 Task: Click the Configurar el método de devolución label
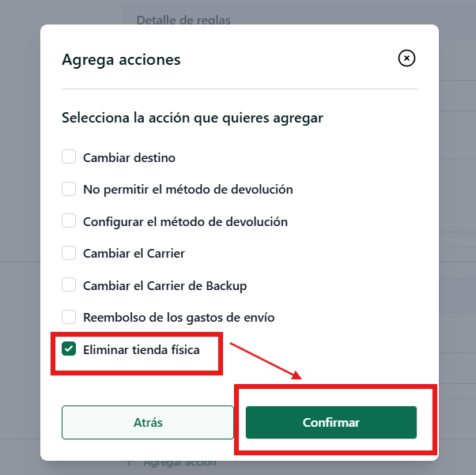coord(186,222)
